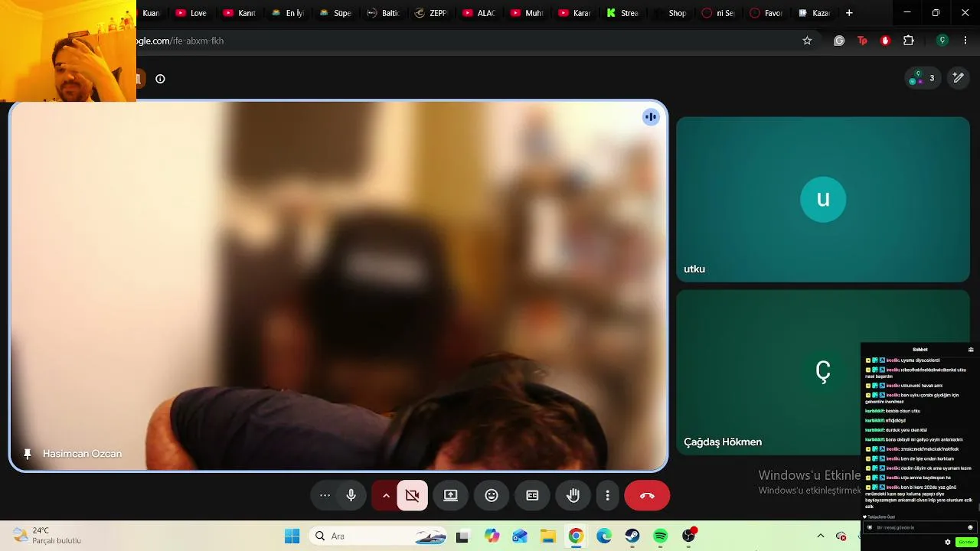980x551 pixels.
Task: Switch to the Kanıt tab
Action: coord(239,13)
